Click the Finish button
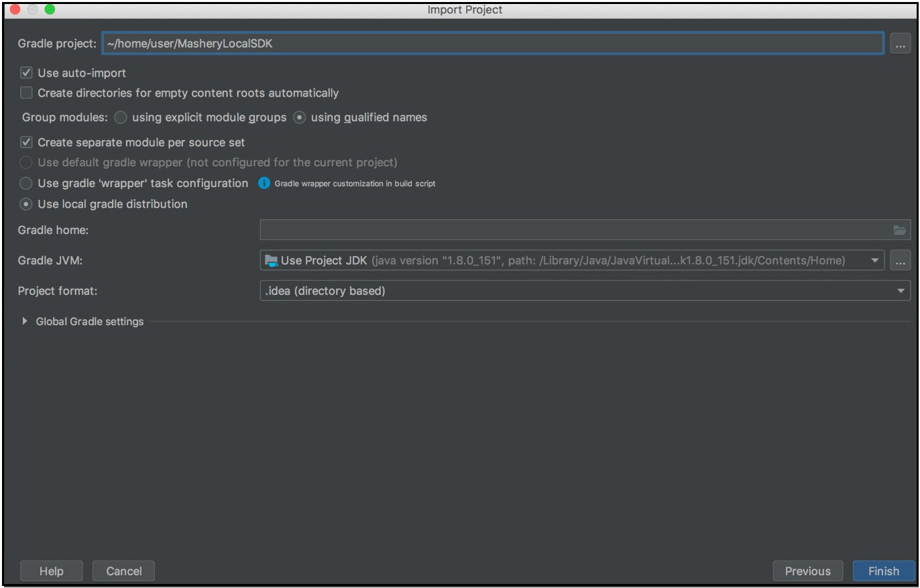 tap(883, 571)
